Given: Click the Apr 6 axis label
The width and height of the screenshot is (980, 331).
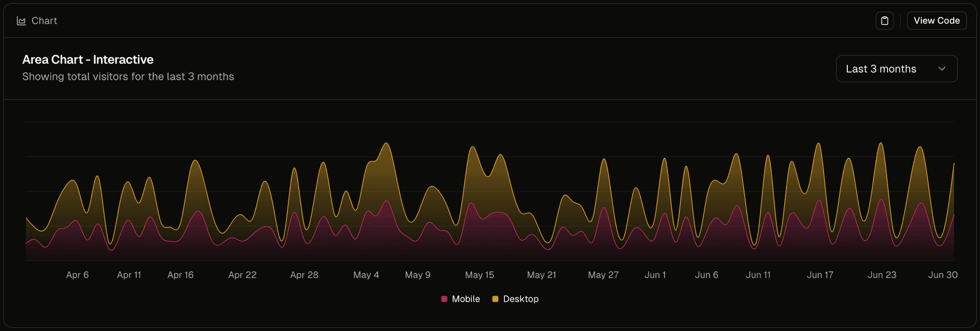Looking at the screenshot, I should pyautogui.click(x=78, y=275).
